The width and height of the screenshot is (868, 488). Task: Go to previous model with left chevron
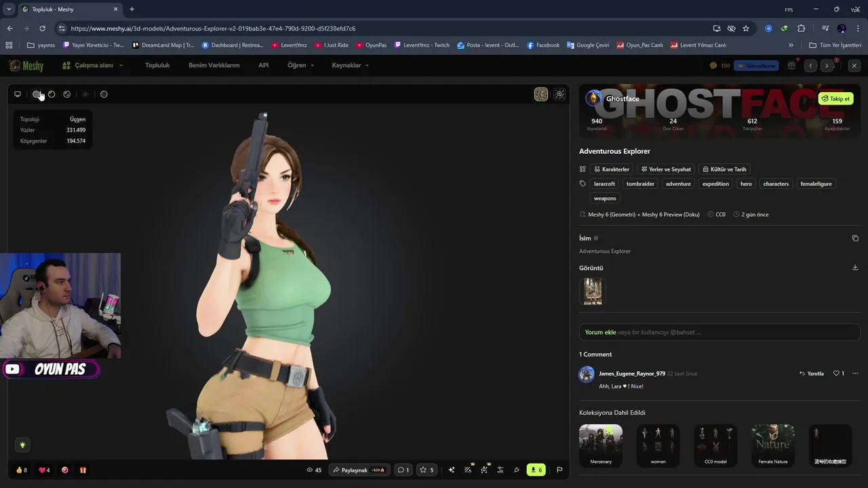[811, 66]
